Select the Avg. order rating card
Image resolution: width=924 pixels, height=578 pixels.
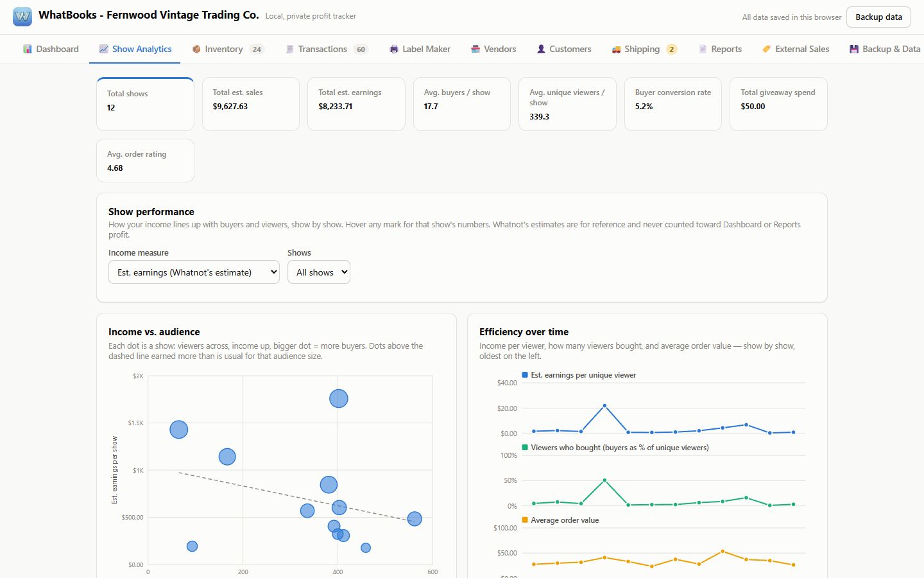tap(145, 161)
